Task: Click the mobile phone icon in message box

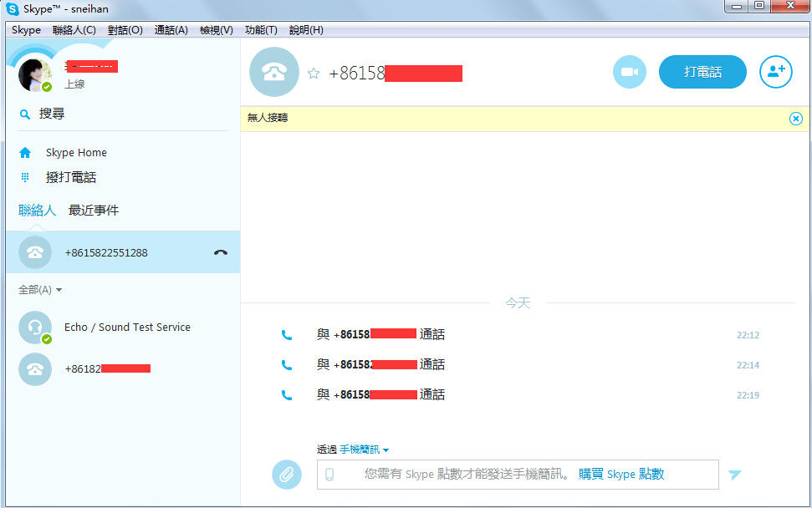Action: click(329, 475)
